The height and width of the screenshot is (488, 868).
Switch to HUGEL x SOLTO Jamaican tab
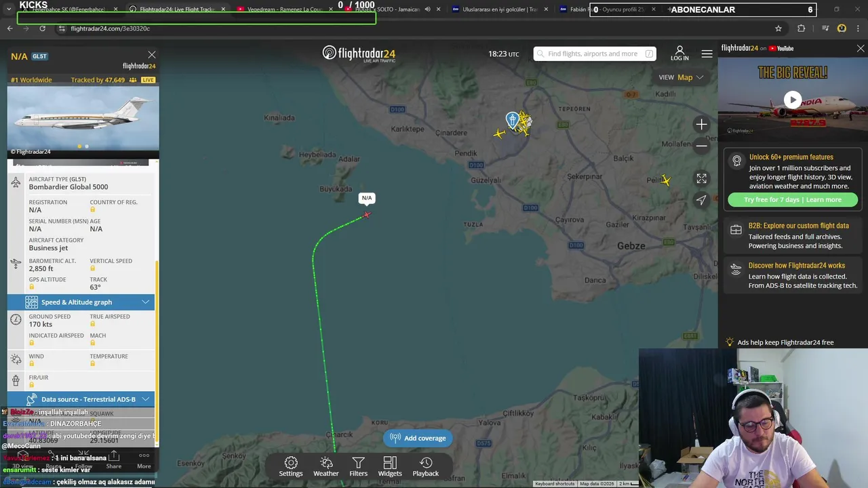pyautogui.click(x=392, y=9)
